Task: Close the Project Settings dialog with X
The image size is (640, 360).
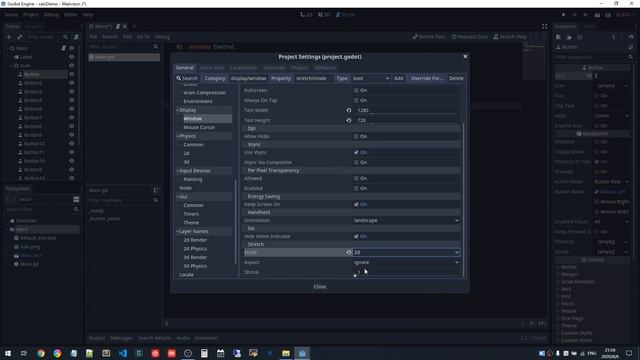Action: point(465,56)
